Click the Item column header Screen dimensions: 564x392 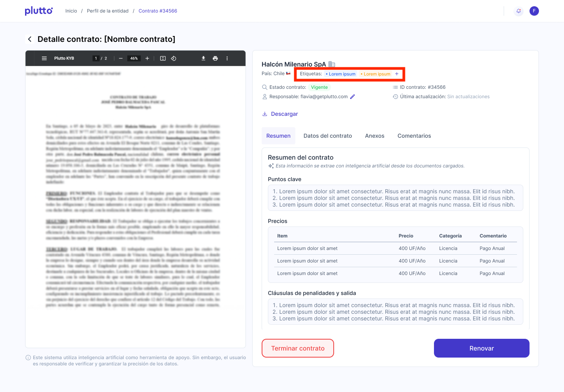(282, 236)
